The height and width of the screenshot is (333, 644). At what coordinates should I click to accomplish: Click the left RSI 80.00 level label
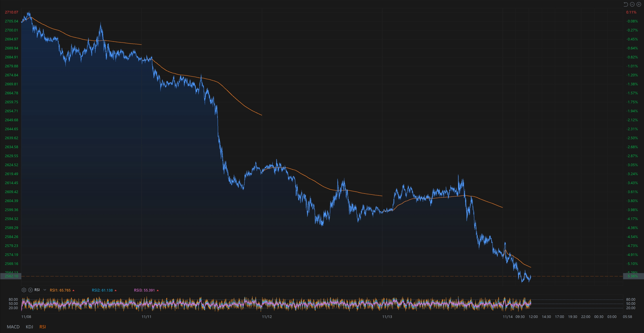(x=13, y=299)
